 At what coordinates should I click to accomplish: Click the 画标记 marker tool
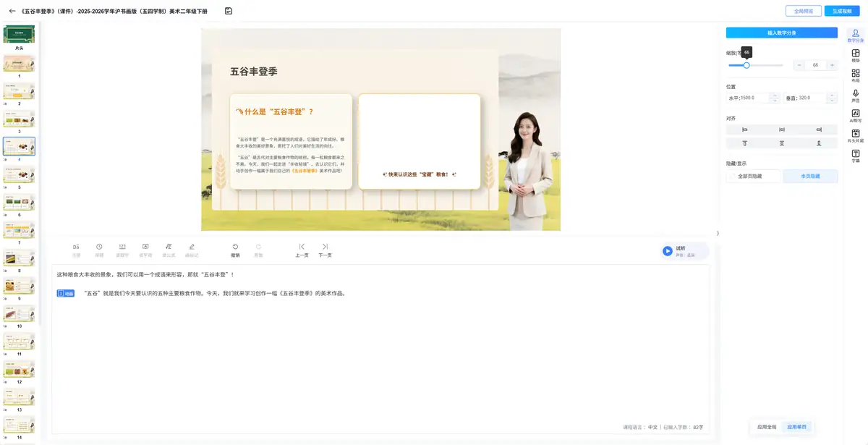click(192, 250)
